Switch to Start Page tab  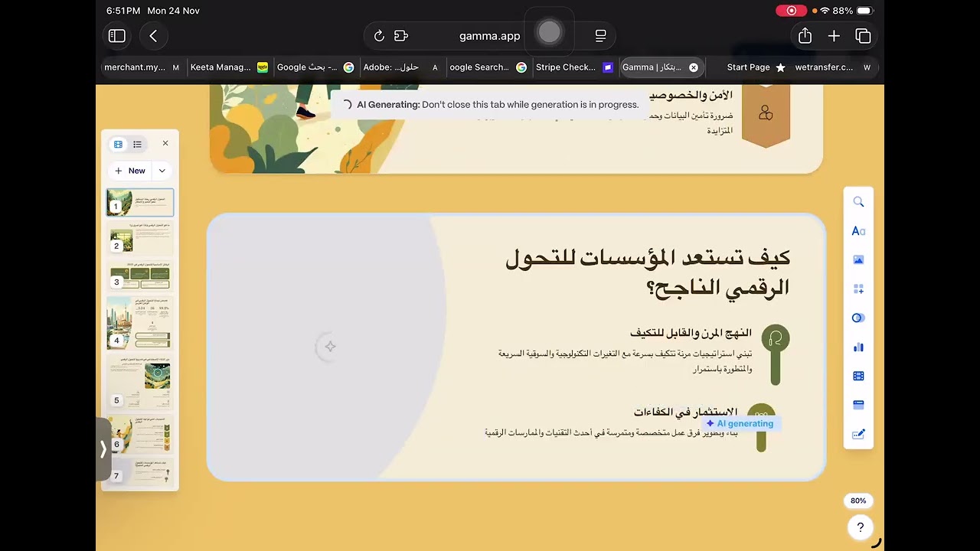(756, 67)
